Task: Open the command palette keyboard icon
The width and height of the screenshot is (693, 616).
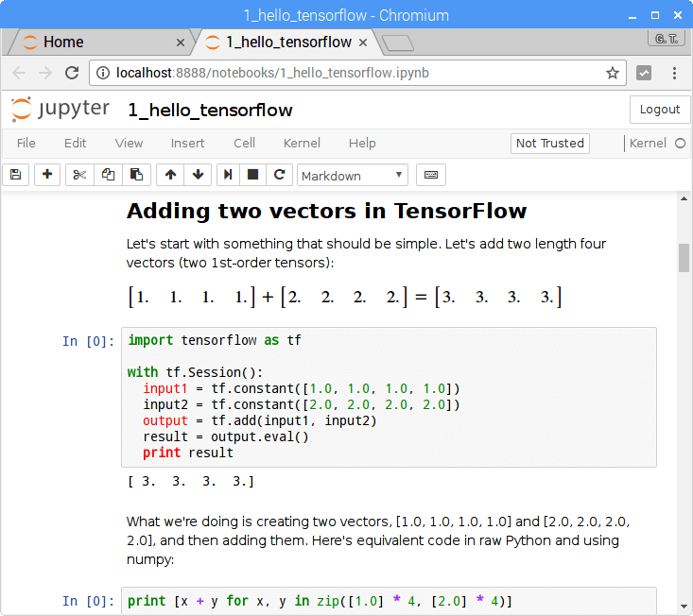Action: click(x=431, y=175)
